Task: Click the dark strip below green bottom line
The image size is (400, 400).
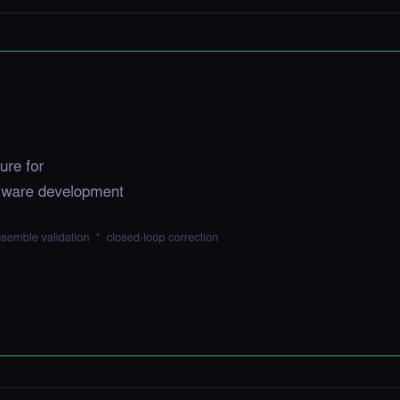Action: (x=200, y=372)
